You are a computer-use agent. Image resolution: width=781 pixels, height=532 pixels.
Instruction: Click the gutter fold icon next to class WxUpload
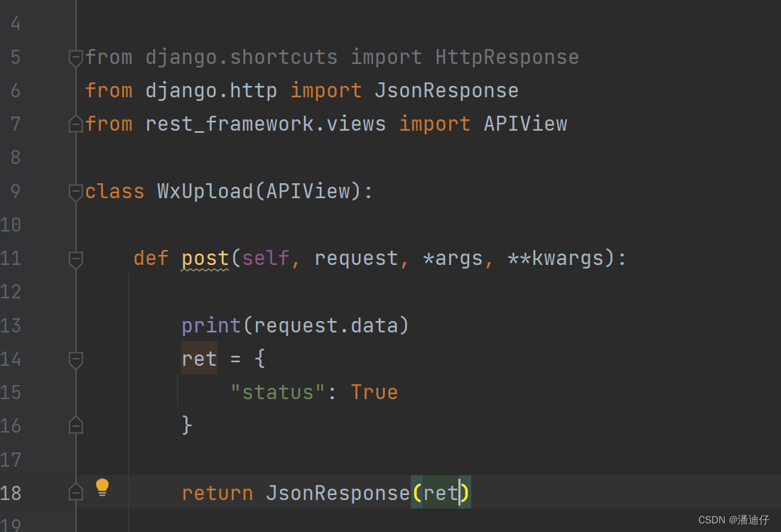pyautogui.click(x=75, y=190)
